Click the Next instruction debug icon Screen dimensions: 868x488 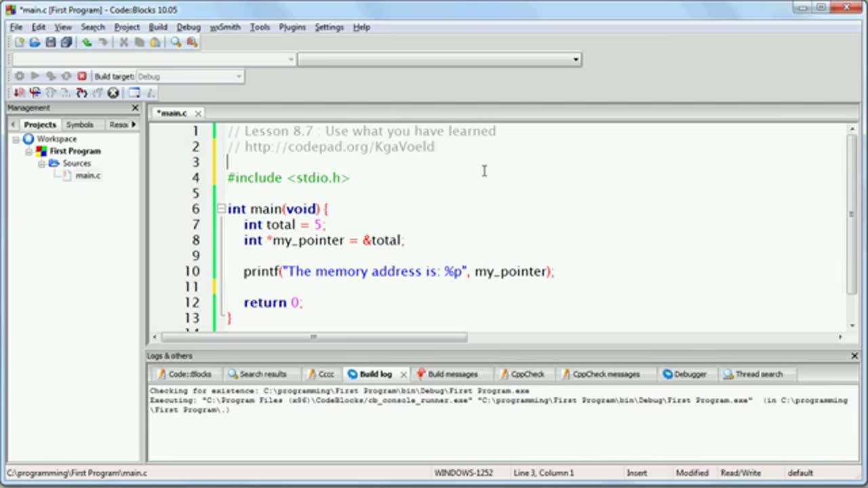pos(66,93)
